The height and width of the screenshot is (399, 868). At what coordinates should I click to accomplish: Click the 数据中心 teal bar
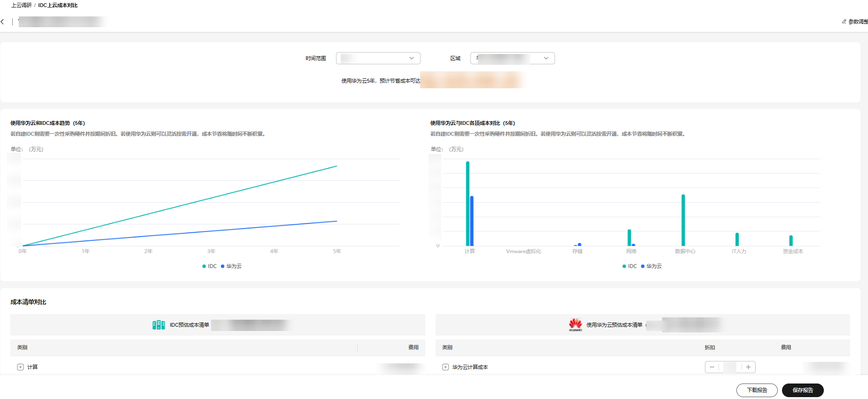[683, 220]
